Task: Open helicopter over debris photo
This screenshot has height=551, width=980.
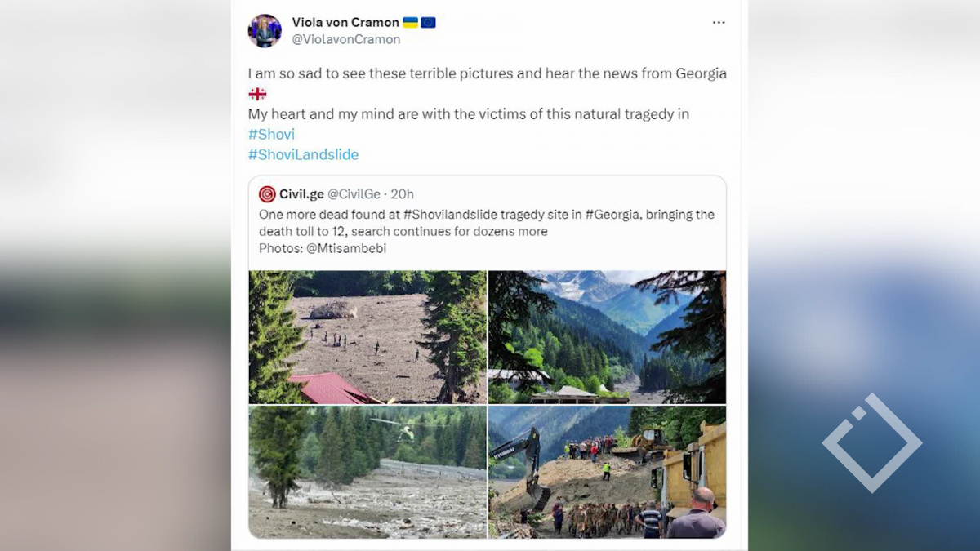Action: point(367,472)
